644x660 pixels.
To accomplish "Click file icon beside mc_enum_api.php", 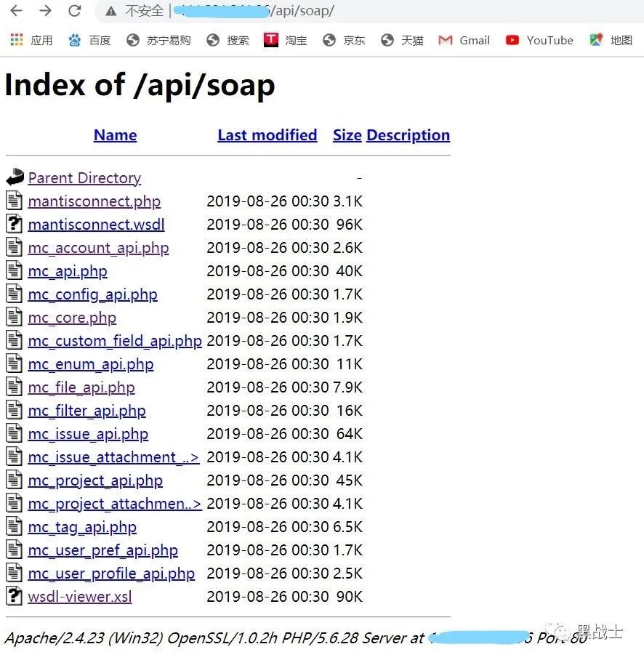I will pyautogui.click(x=14, y=363).
